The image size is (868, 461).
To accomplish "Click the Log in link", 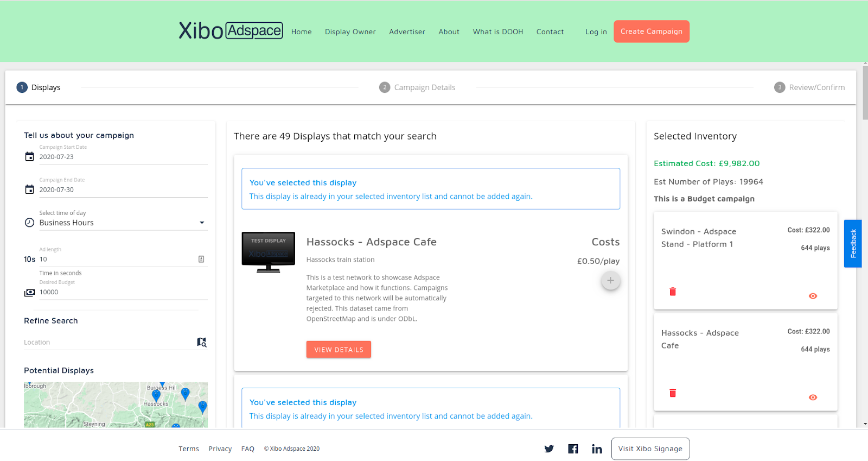I will [x=596, y=31].
